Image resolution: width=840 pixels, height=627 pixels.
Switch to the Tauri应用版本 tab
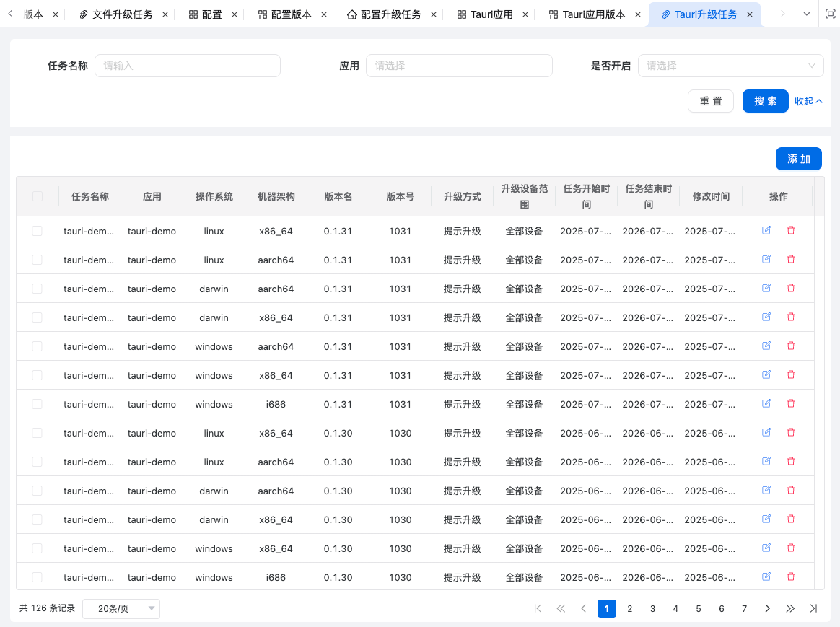tap(593, 14)
